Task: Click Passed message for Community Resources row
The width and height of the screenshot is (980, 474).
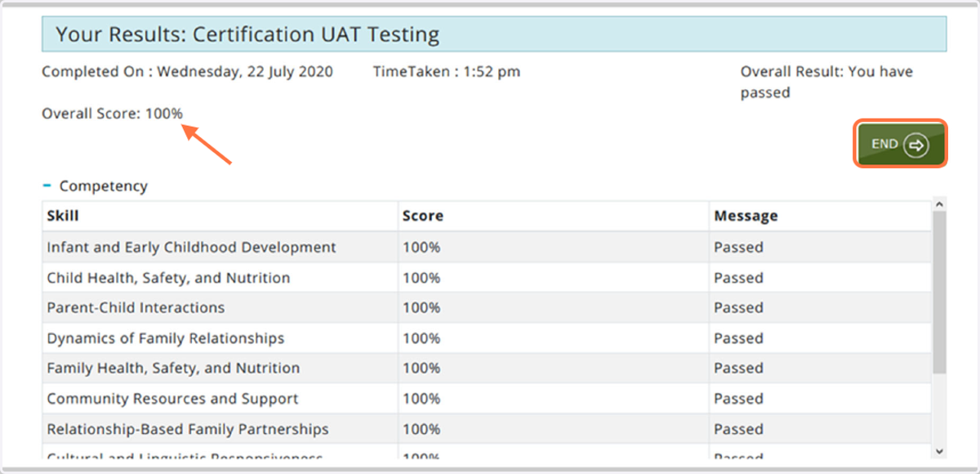Action: pyautogui.click(x=738, y=399)
